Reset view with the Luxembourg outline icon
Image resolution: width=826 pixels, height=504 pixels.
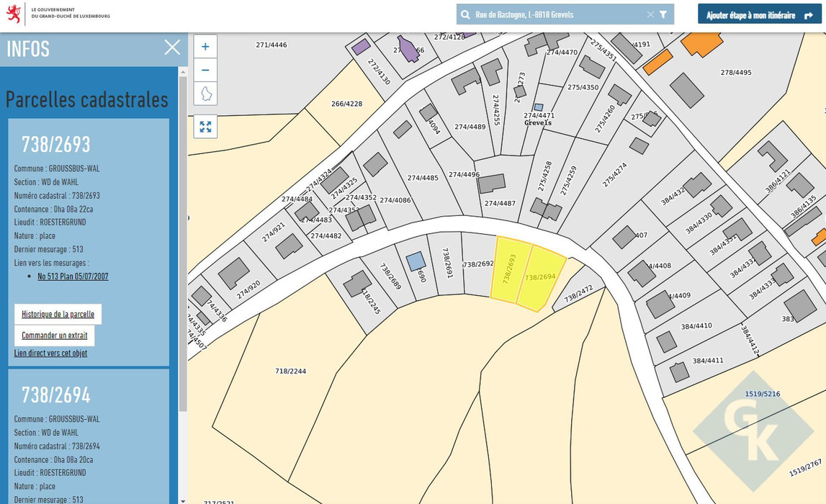[205, 94]
